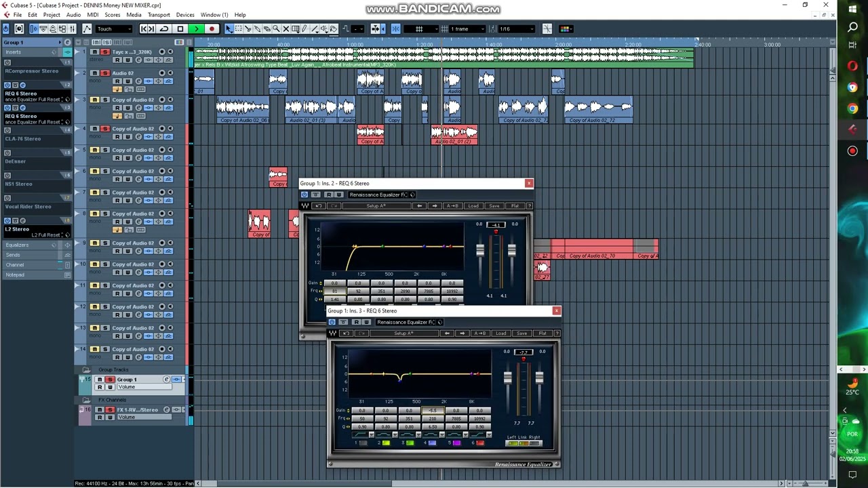Click previous preset arrow in Ins. 2 REQ 6
The width and height of the screenshot is (868, 488).
420,205
